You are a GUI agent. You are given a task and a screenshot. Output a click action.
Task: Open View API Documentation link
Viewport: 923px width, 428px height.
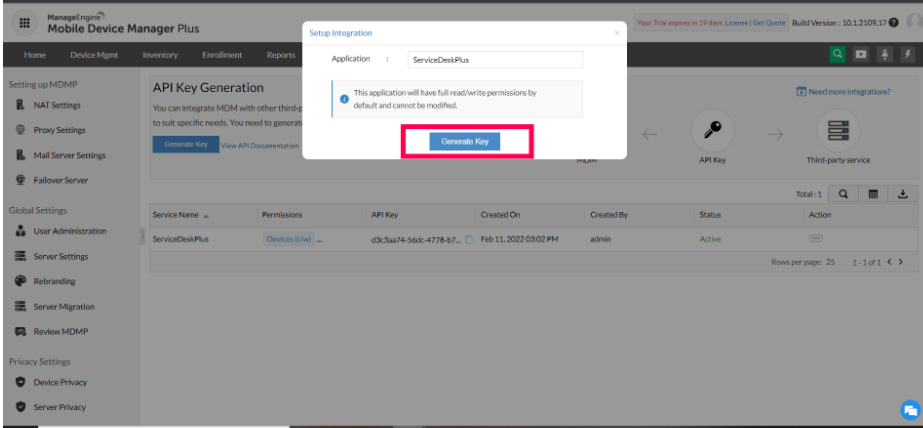[260, 145]
